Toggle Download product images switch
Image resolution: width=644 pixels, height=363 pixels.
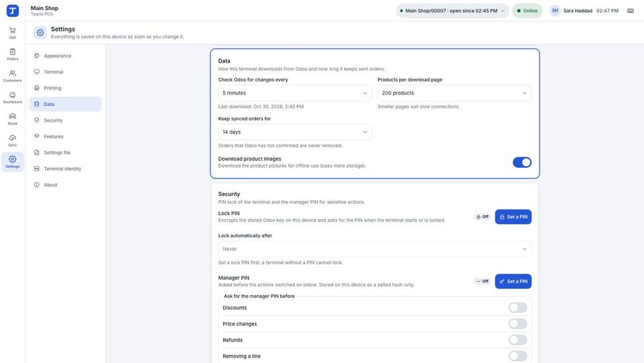tap(522, 163)
